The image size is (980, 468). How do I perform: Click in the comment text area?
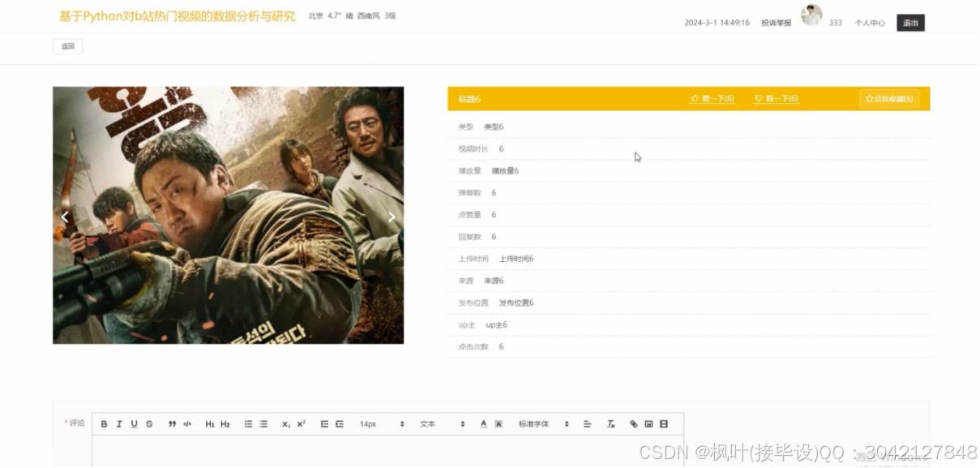point(387,451)
